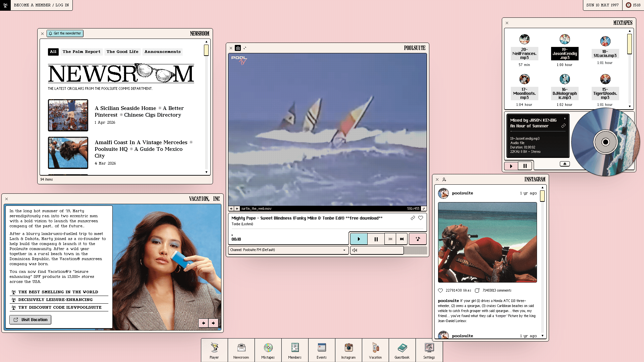The width and height of the screenshot is (644, 362).
Task: Favorite the current track with the heart icon
Action: point(421,218)
